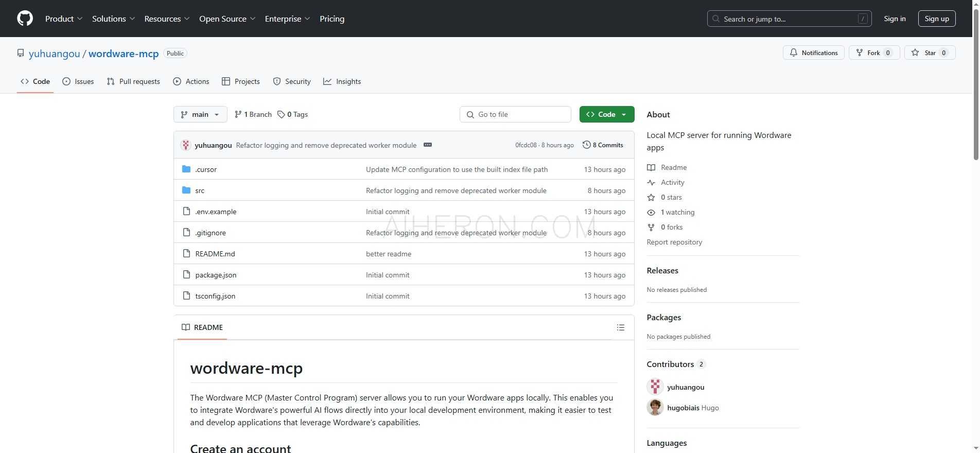Screen dimensions: 980x453
Task: Open the .env.example file
Action: coord(216,212)
